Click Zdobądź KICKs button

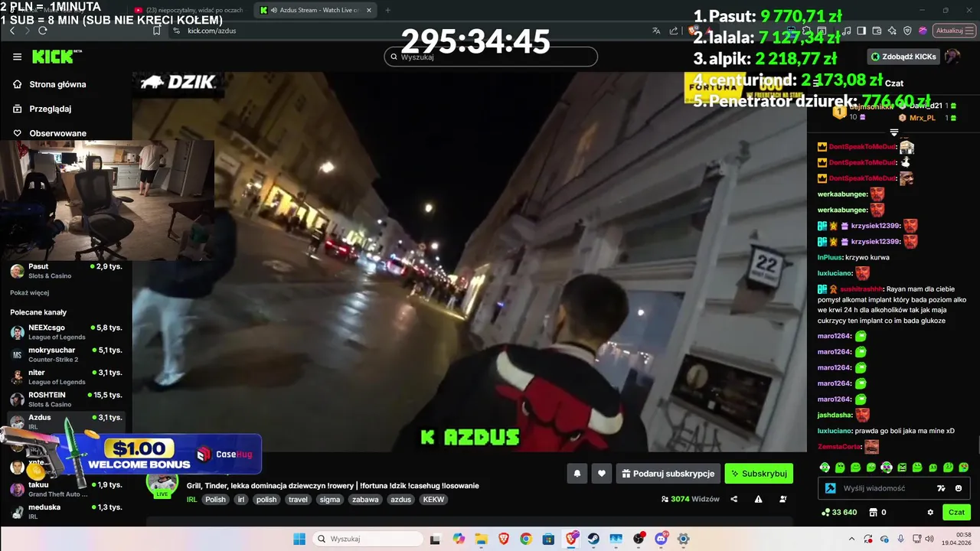[x=903, y=57]
